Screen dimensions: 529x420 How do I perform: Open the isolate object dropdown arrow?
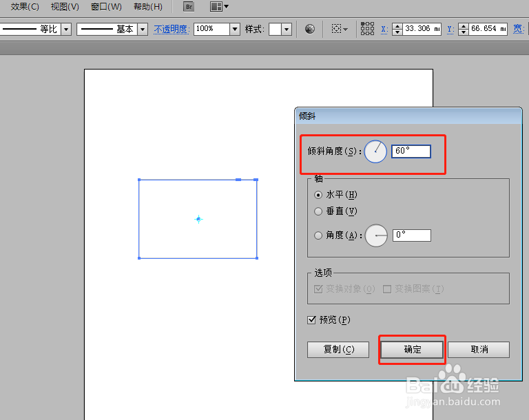[x=346, y=30]
